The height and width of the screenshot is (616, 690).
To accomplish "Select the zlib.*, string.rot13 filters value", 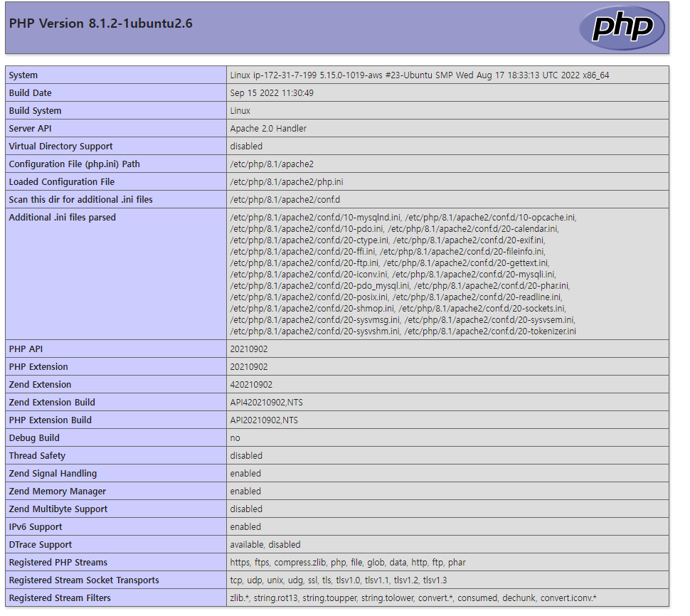I will click(413, 598).
